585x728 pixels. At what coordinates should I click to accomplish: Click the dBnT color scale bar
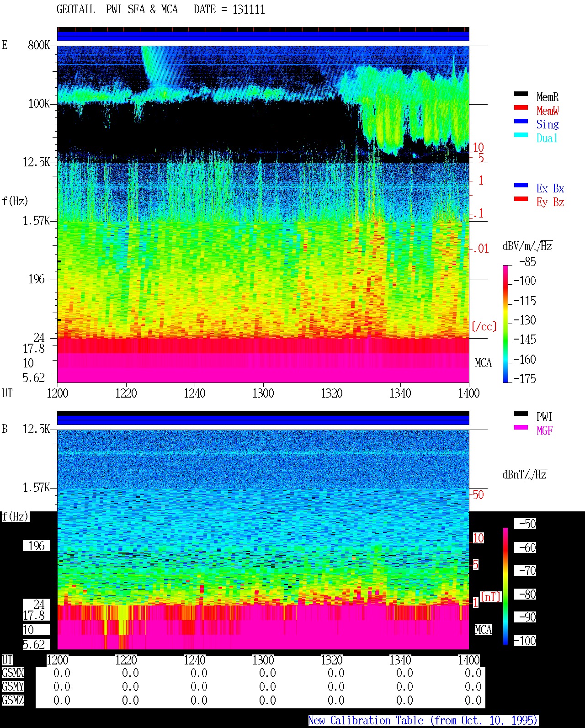coord(505,586)
